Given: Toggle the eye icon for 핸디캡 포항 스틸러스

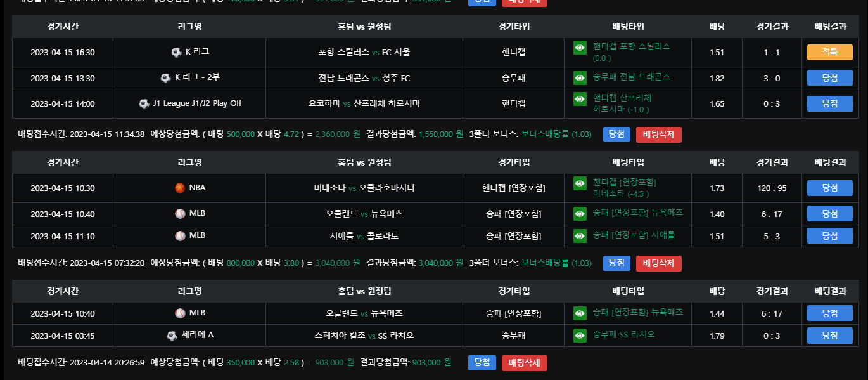Looking at the screenshot, I should 580,48.
